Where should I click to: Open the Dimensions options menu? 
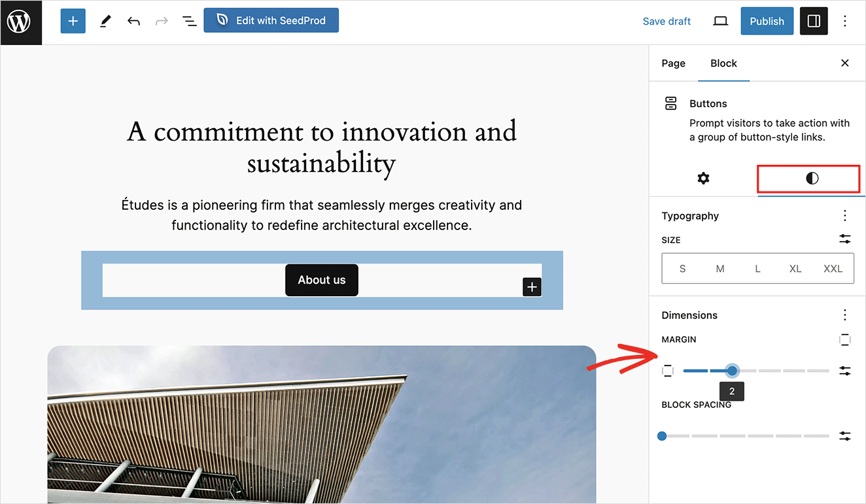click(x=844, y=315)
